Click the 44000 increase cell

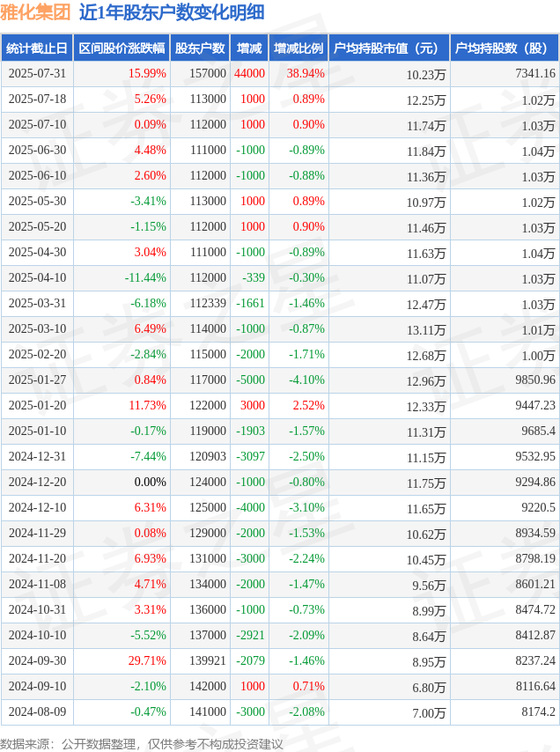coord(249,73)
